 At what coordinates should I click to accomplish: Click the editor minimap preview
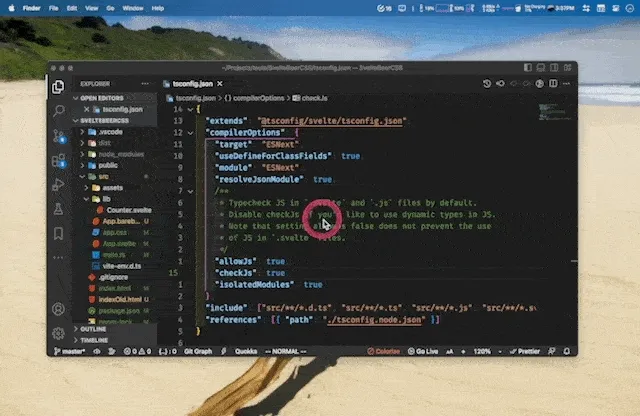(549, 110)
